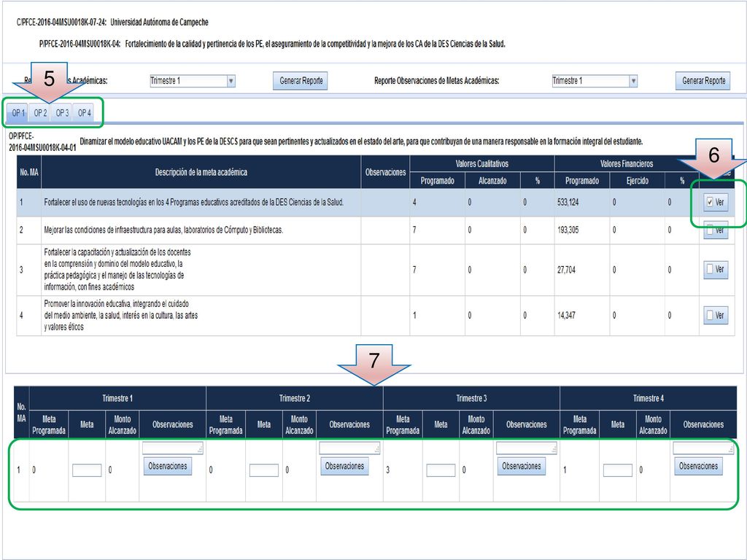Click the 'Trimestre 4' header in lower table
Viewport: 747px width, 560px height.
[x=649, y=399]
